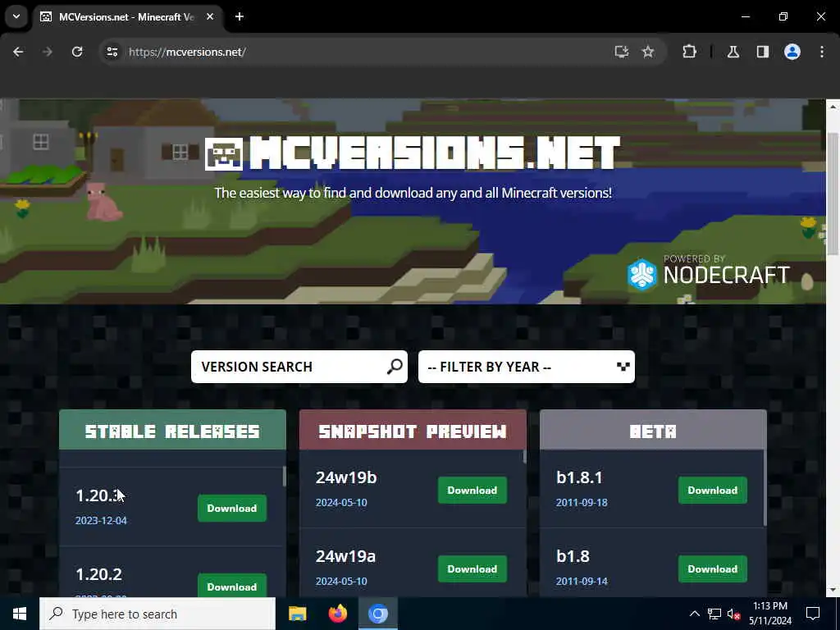The image size is (840, 630).
Task: Click the Stable Releases header
Action: click(172, 431)
